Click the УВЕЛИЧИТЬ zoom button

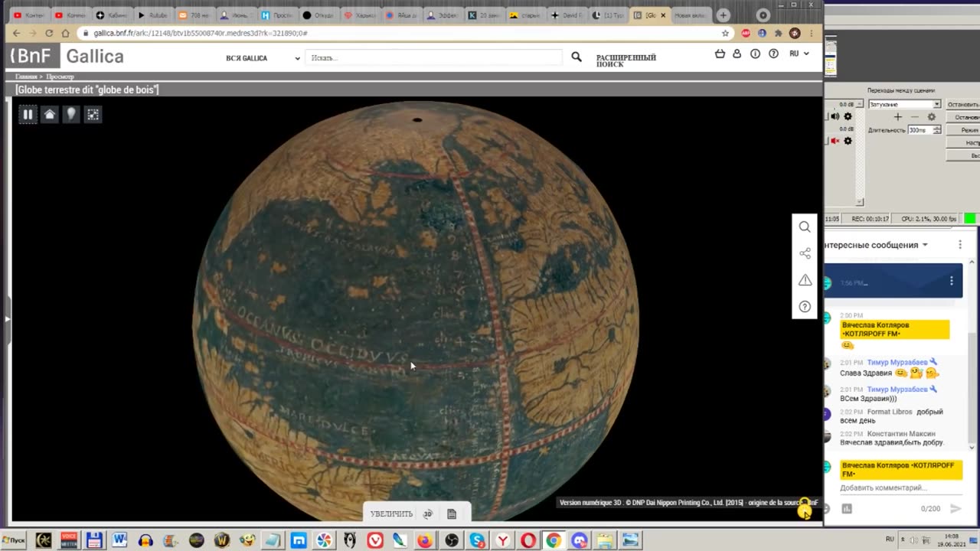click(391, 514)
